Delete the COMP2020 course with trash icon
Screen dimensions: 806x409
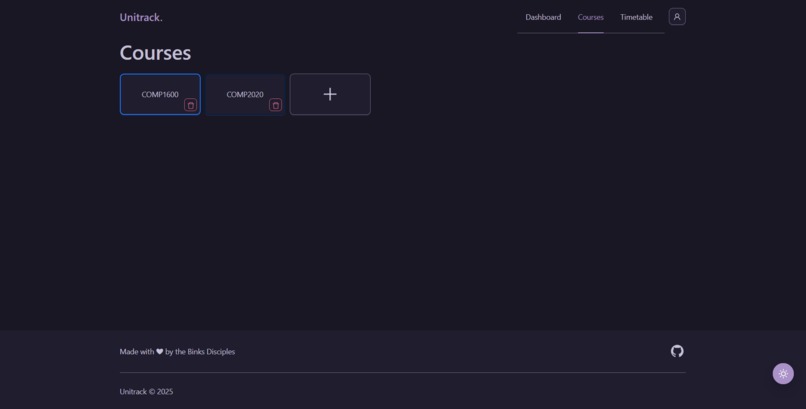(276, 105)
